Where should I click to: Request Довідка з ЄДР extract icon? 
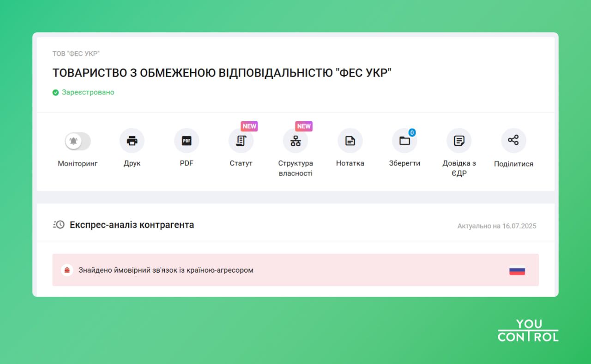(x=459, y=140)
